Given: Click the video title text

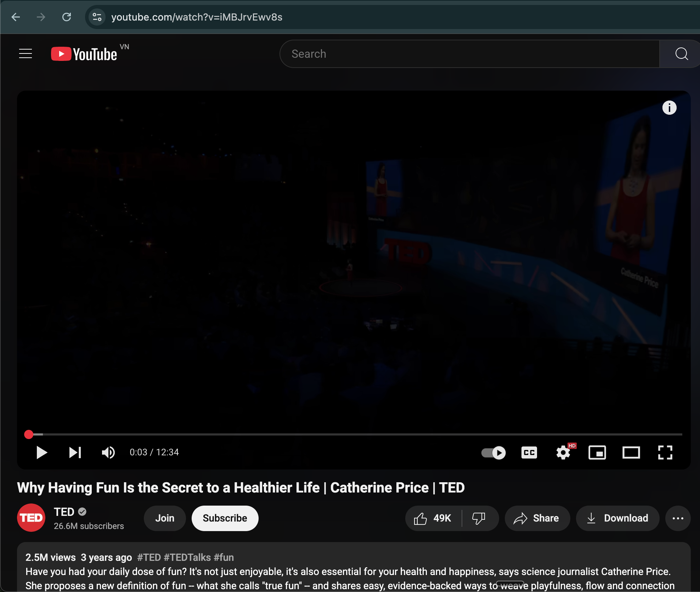Looking at the screenshot, I should click(x=241, y=488).
